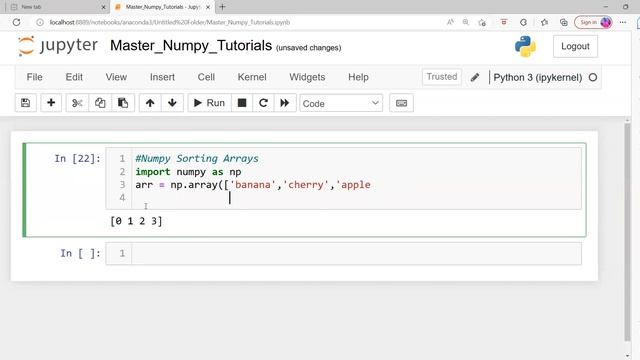
Task: Close the Master_Numpy_Tutorials browser tab
Action: tap(208, 7)
